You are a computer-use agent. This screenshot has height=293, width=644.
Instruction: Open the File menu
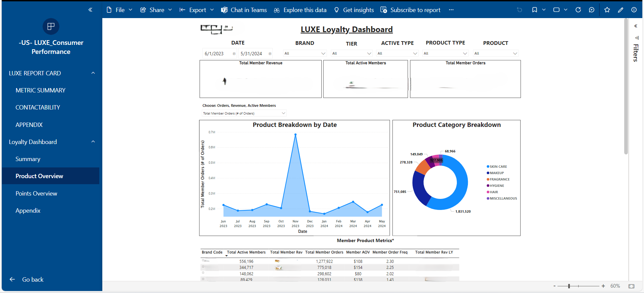[119, 10]
